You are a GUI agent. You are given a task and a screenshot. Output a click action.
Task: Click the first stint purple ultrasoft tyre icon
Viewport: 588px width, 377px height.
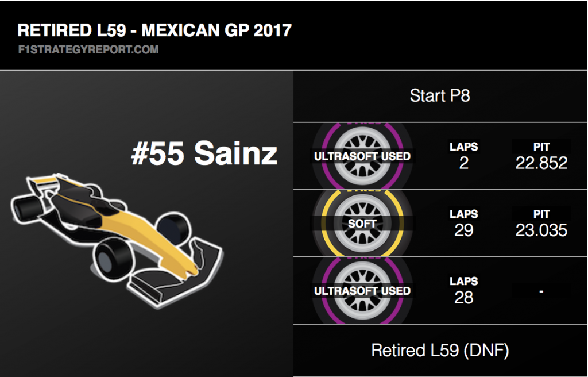coord(362,156)
